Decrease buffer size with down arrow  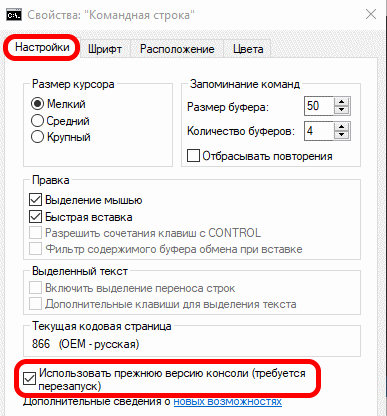[341, 110]
